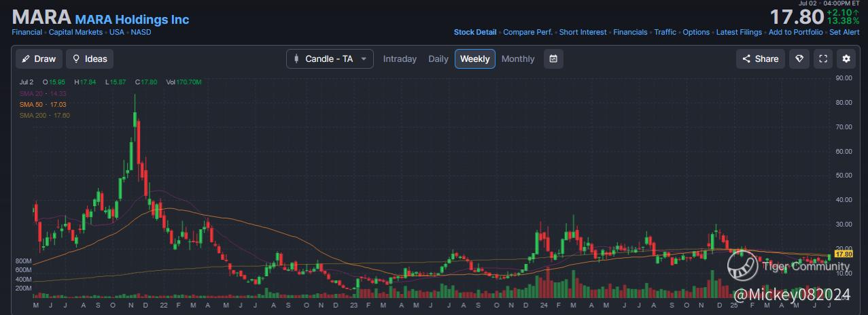This screenshot has width=868, height=315.
Task: Click the 800M volume axis label
Action: click(23, 261)
